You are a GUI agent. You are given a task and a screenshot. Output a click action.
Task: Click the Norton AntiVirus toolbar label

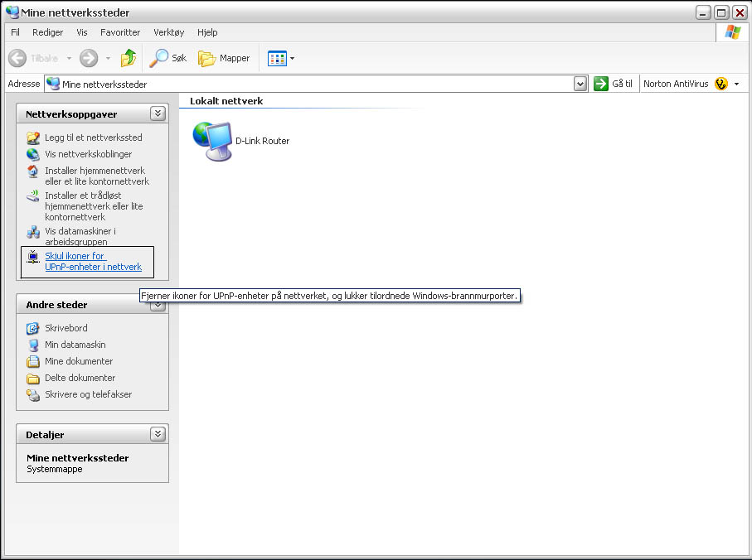coord(676,84)
